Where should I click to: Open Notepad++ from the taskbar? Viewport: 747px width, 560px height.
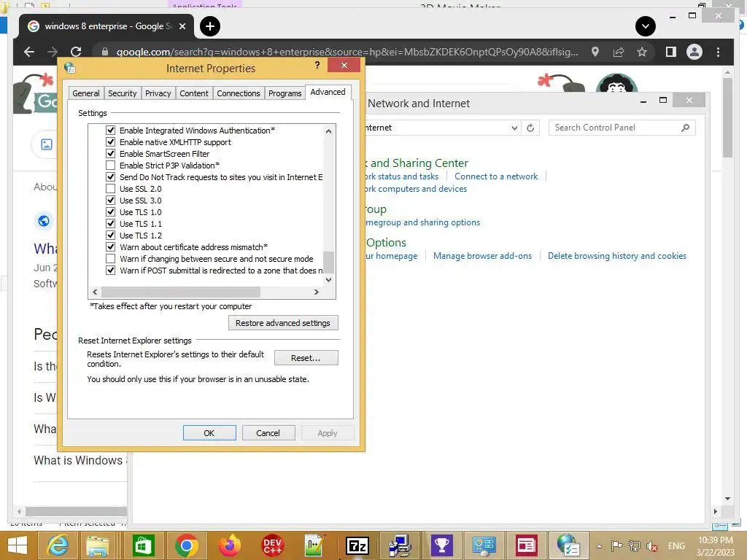314,545
